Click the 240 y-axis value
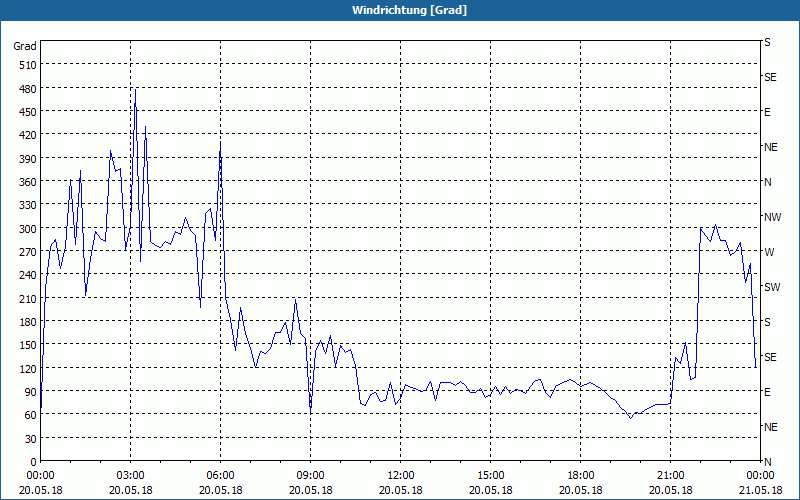The image size is (800, 500). point(28,276)
